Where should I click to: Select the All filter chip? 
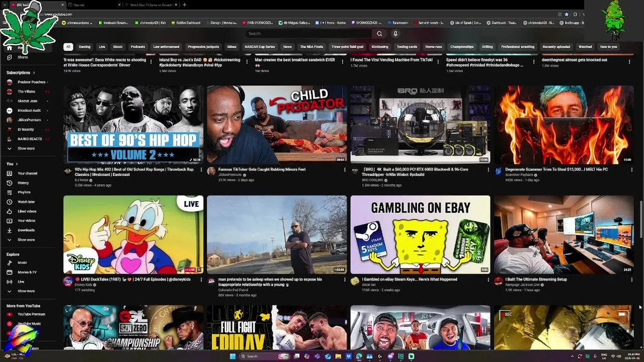(x=68, y=47)
